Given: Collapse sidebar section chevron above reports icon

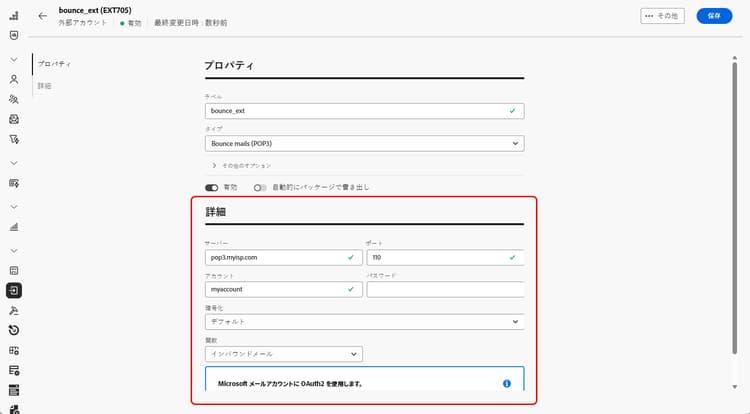Looking at the screenshot, I should [14, 207].
